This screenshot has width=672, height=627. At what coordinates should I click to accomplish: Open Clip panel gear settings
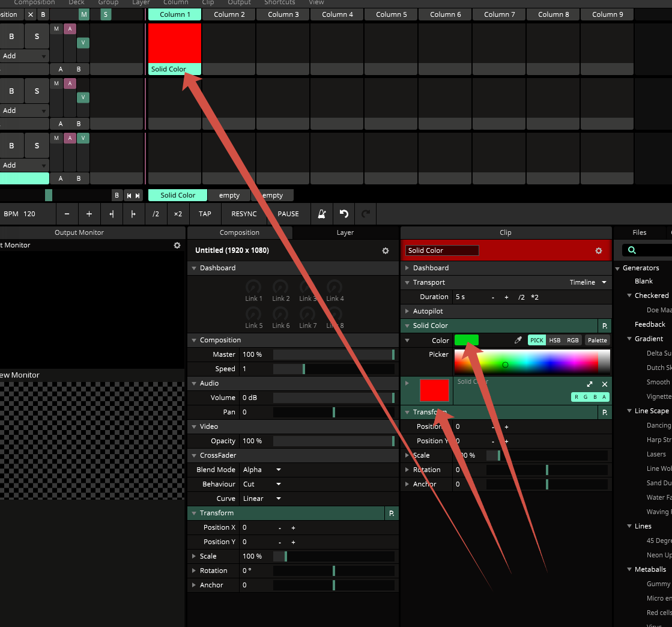598,250
